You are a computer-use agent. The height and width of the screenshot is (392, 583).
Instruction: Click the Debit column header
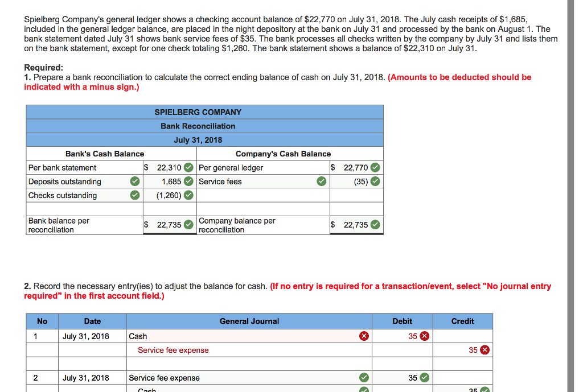pyautogui.click(x=401, y=321)
